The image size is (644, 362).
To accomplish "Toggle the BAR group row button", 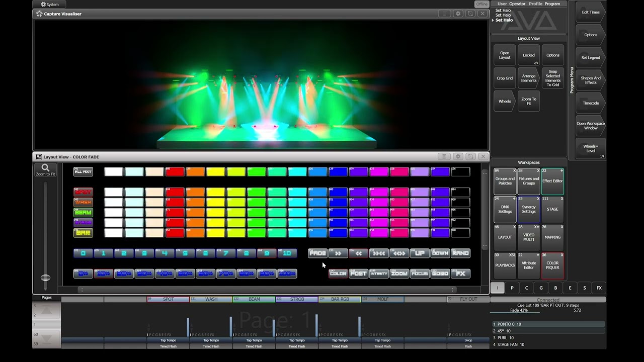I will [83, 233].
